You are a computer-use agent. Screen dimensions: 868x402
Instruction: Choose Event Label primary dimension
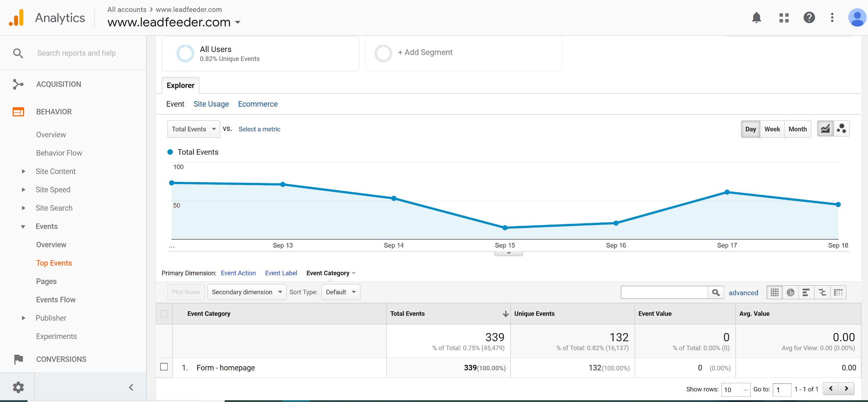281,273
